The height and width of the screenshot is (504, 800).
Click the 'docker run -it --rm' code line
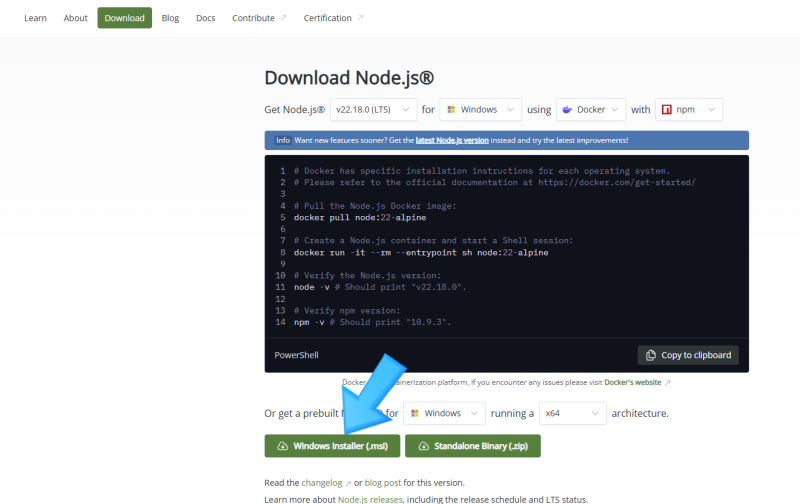click(x=421, y=253)
